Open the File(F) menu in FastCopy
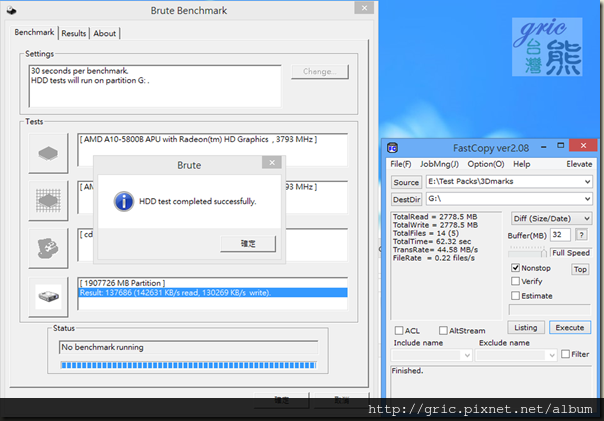604x421 pixels. [x=401, y=164]
